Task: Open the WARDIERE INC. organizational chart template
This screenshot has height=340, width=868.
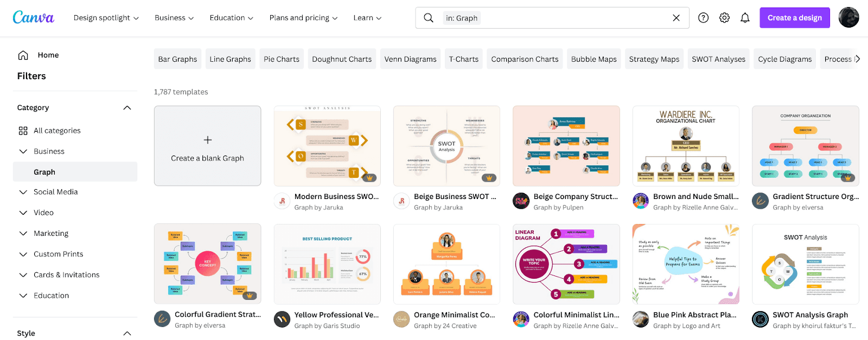Action: pos(686,146)
